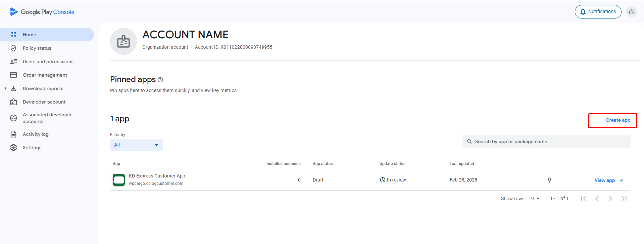Image resolution: width=644 pixels, height=244 pixels.
Task: Click the View app arrow icon
Action: click(621, 180)
